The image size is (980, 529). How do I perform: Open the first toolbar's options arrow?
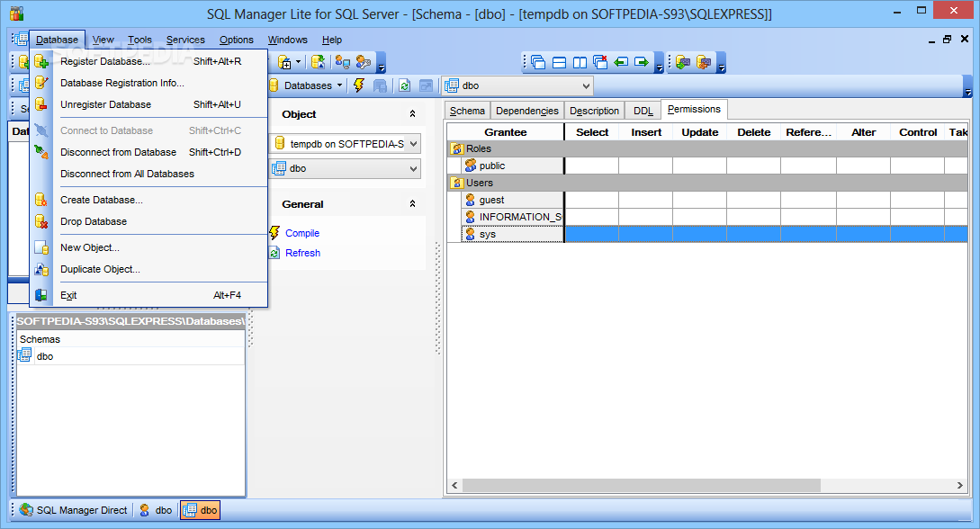pos(382,63)
